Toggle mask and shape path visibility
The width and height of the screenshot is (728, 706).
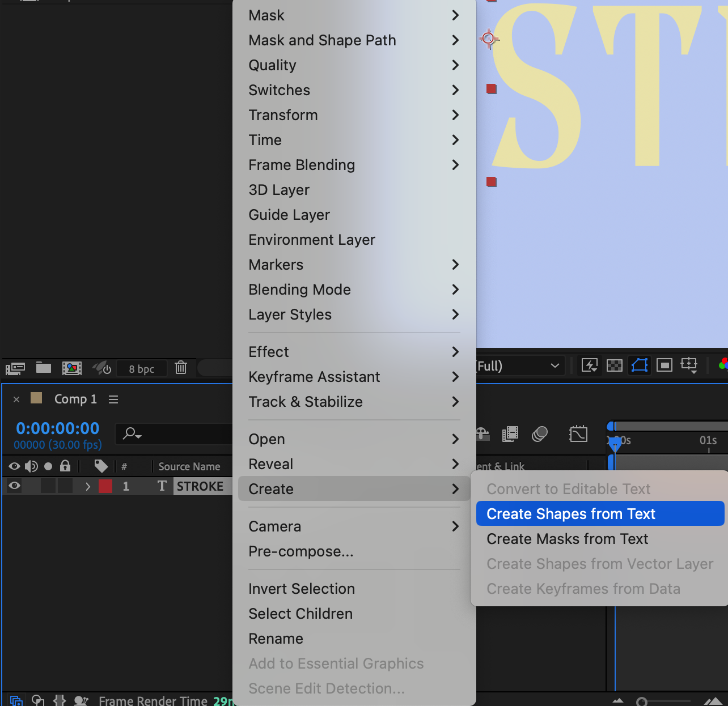tap(639, 365)
